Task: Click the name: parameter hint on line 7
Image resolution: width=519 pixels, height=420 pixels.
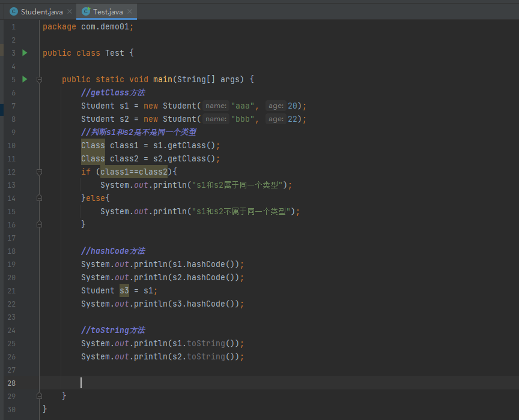Action: [216, 106]
